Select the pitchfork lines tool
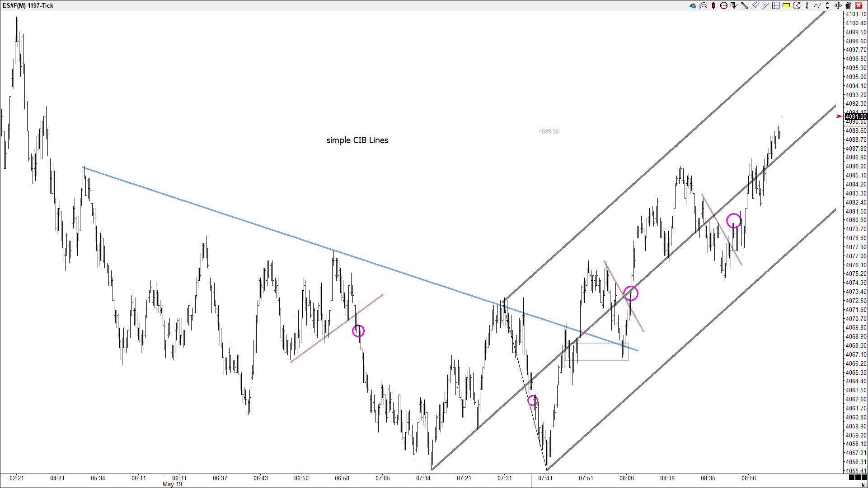The width and height of the screenshot is (868, 488). [x=755, y=5]
